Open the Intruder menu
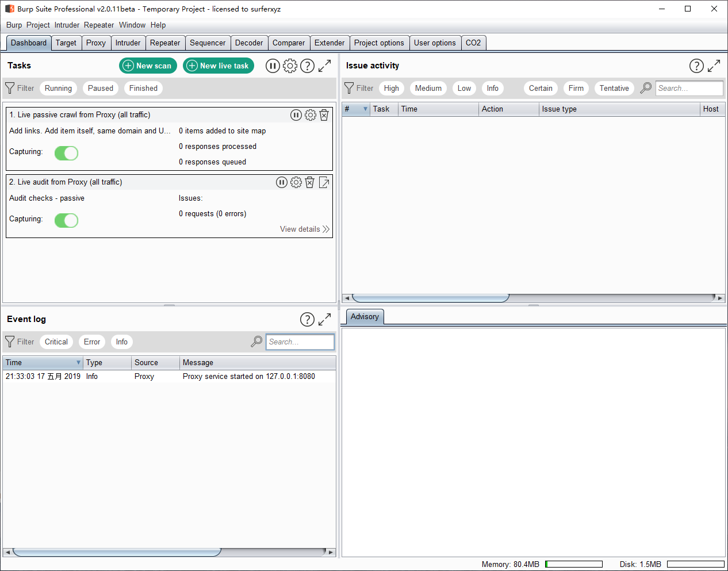Viewport: 728px width, 571px height. click(67, 25)
